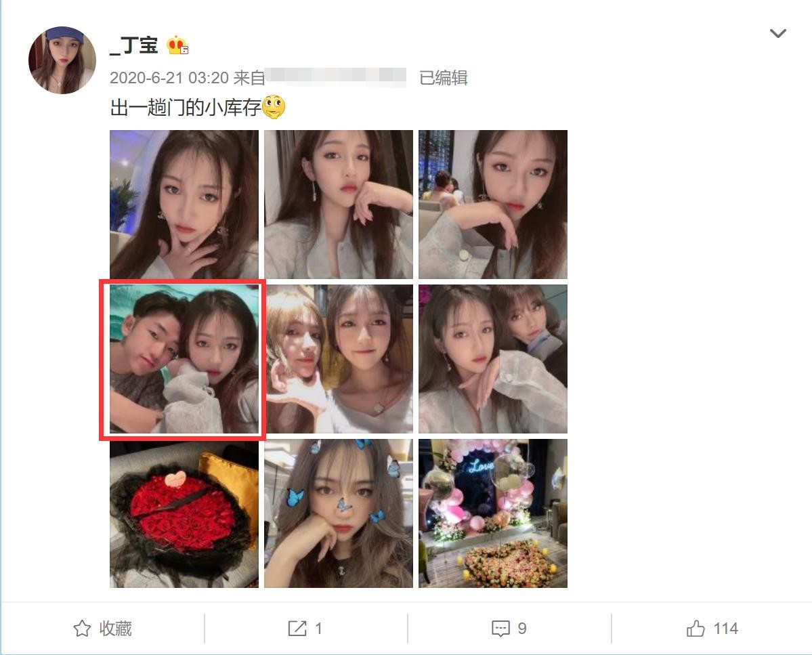
Task: Open comments via speech bubble icon
Action: click(x=500, y=629)
